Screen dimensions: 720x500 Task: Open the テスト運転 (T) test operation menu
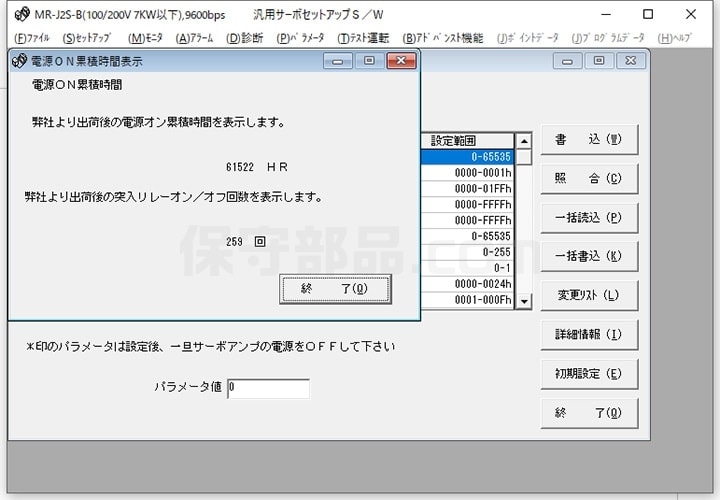pyautogui.click(x=363, y=38)
